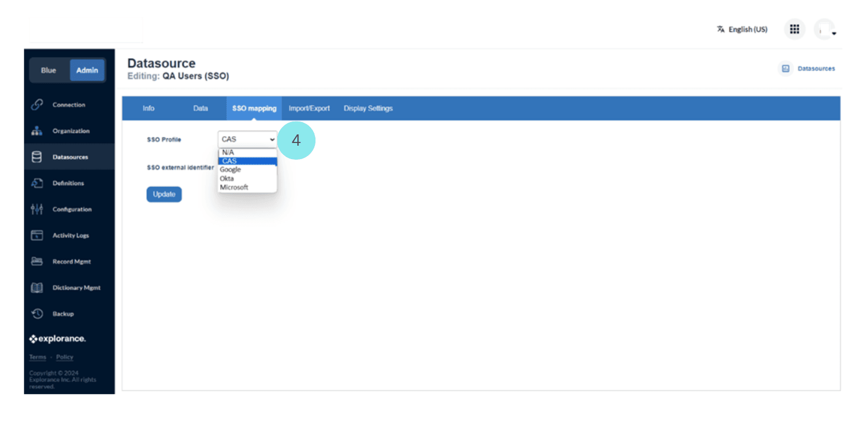This screenshot has height=422, width=868.
Task: Open Organization in the sidebar
Action: pos(71,131)
